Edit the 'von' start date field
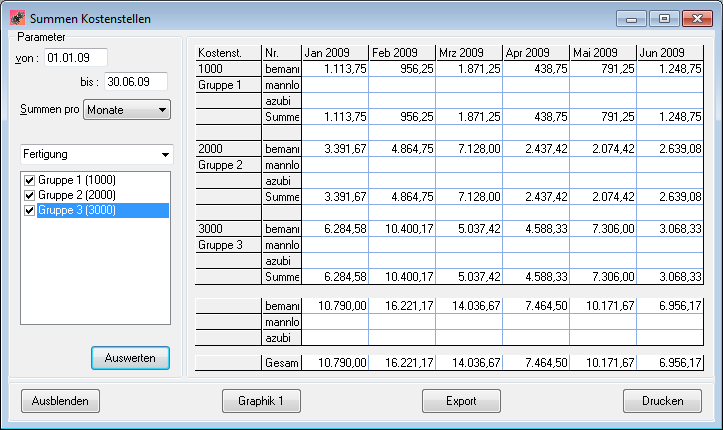 point(74,57)
